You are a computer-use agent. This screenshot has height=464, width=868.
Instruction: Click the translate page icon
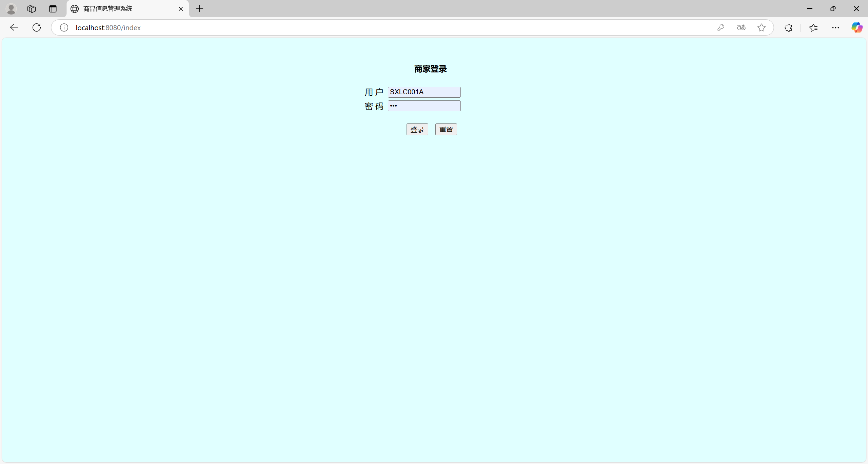741,27
